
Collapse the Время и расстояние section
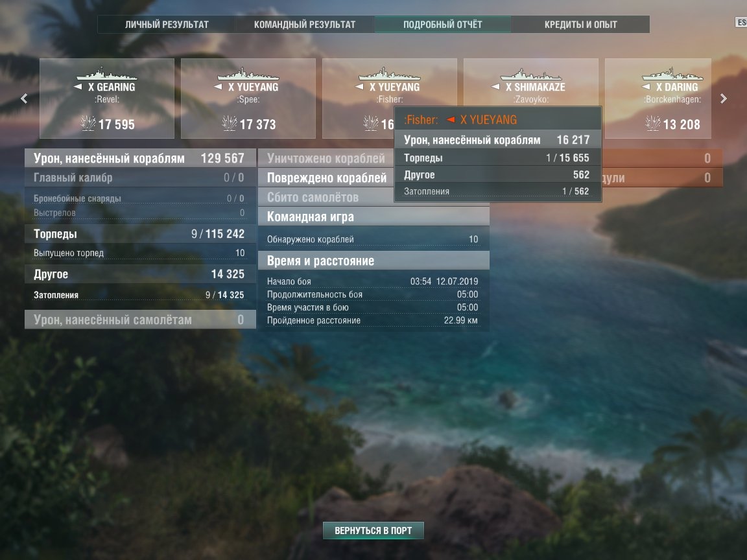click(373, 261)
